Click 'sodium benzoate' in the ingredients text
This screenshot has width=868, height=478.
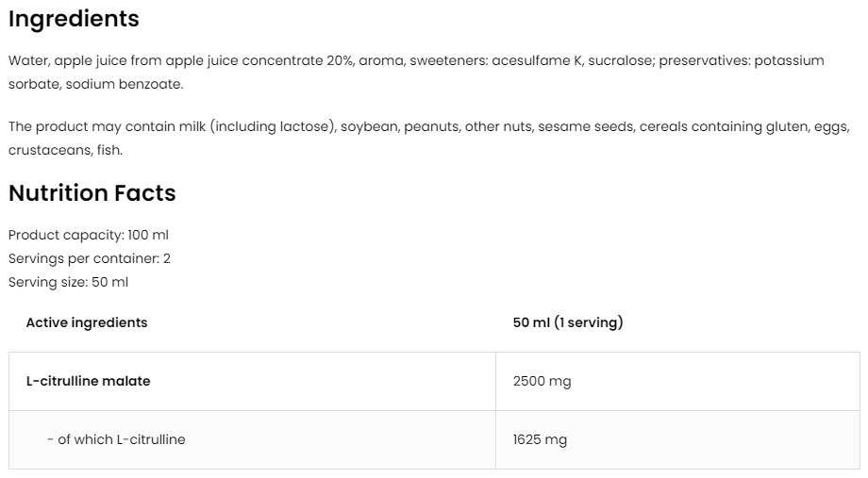pyautogui.click(x=138, y=84)
